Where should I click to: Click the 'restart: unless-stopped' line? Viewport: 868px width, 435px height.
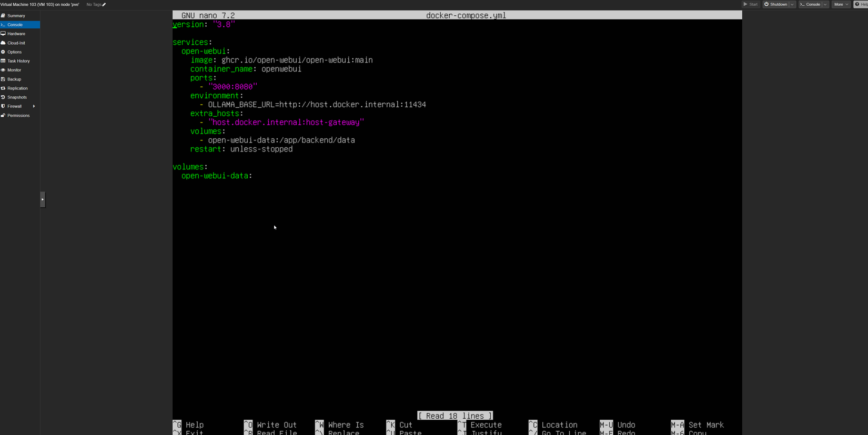pos(241,149)
